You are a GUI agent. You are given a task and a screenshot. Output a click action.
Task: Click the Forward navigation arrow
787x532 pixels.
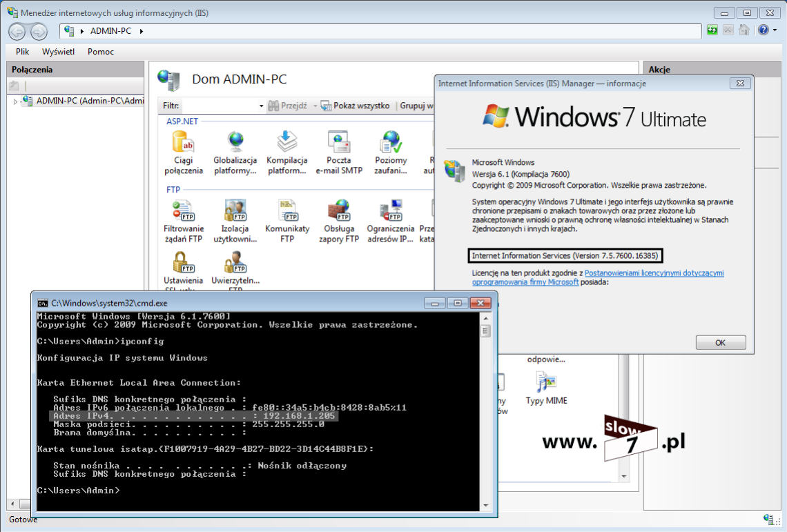39,32
